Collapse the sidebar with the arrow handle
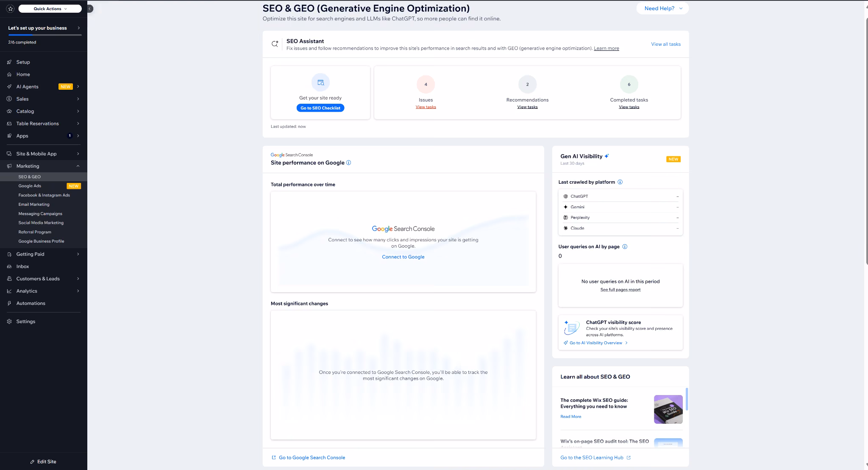The height and width of the screenshot is (470, 868). click(90, 8)
